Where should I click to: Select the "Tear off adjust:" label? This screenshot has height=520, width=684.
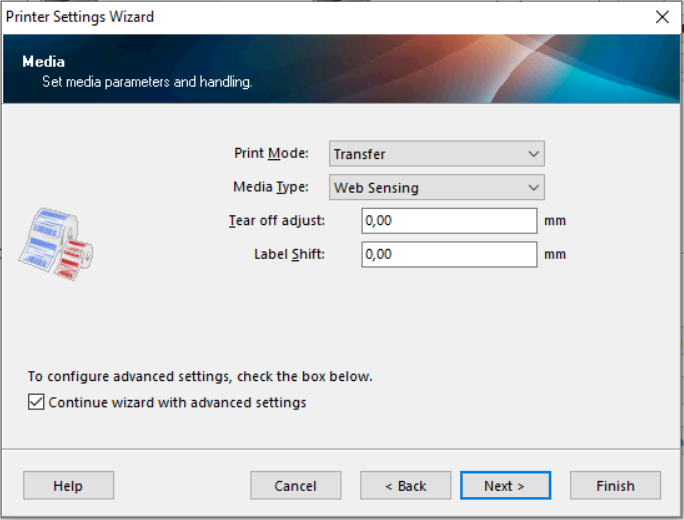(x=277, y=220)
